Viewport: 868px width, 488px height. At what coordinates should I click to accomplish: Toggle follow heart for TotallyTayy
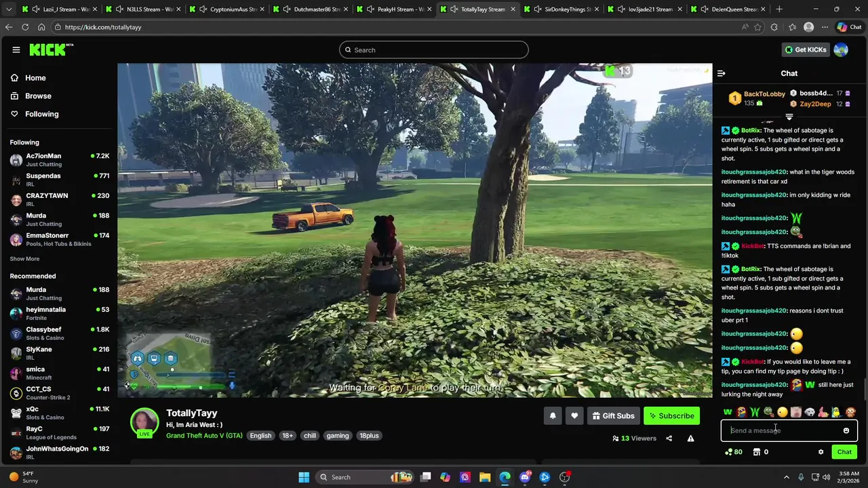click(574, 415)
